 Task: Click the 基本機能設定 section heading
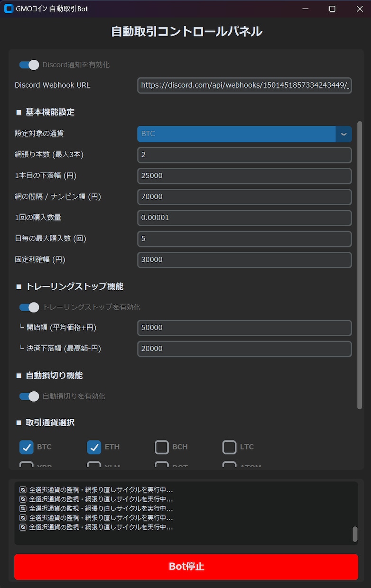45,112
